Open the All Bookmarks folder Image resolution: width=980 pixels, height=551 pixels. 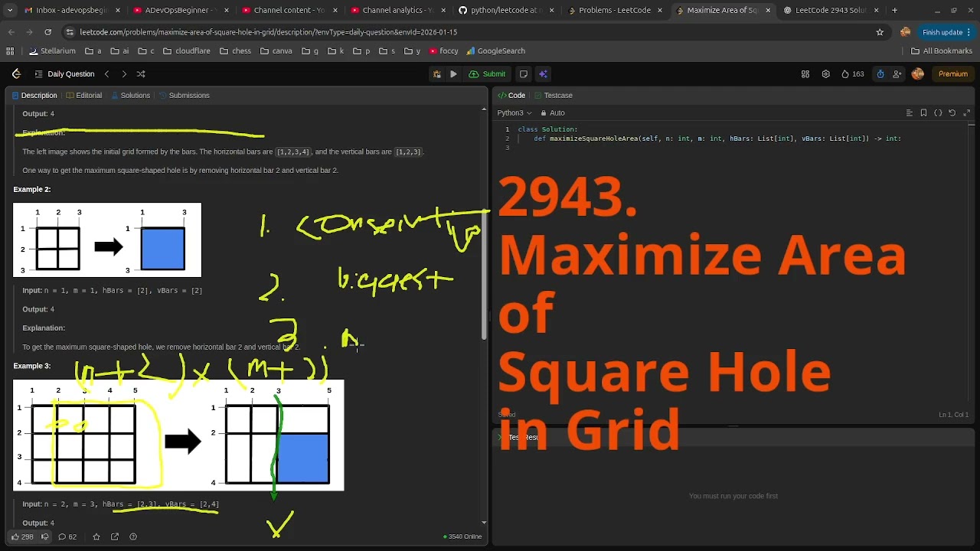tap(942, 51)
